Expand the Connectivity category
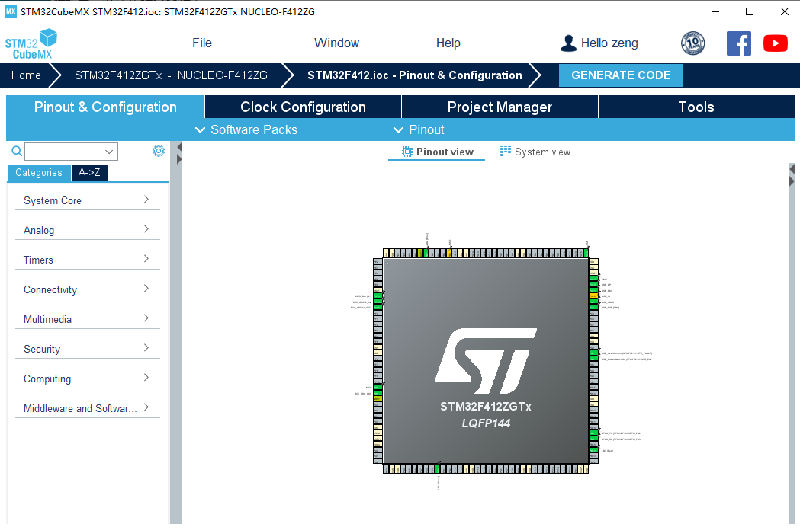Screen dimensions: 802x529 [x=87, y=289]
